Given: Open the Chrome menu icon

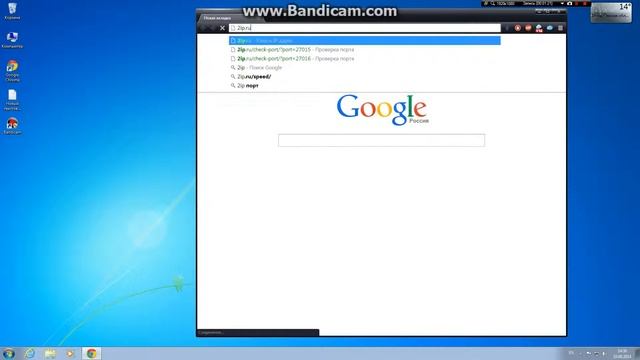Looking at the screenshot, I should click(560, 28).
